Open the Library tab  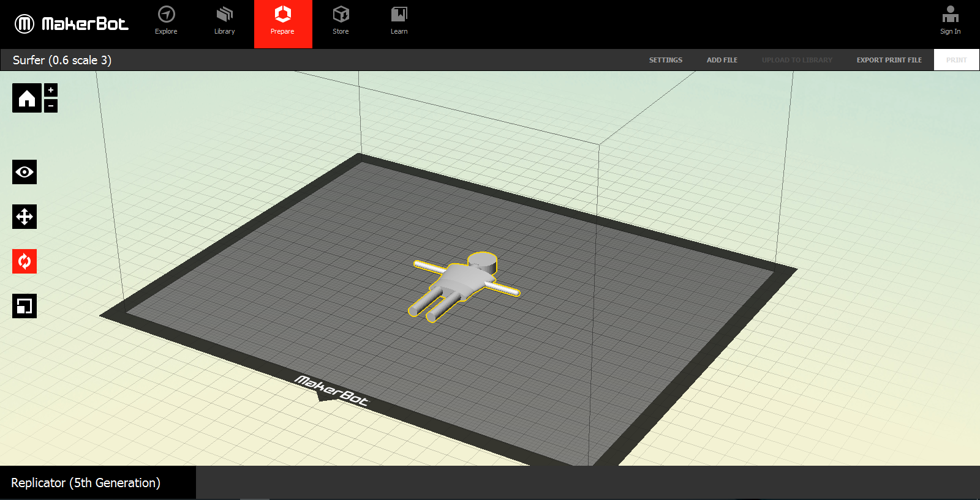pyautogui.click(x=224, y=21)
